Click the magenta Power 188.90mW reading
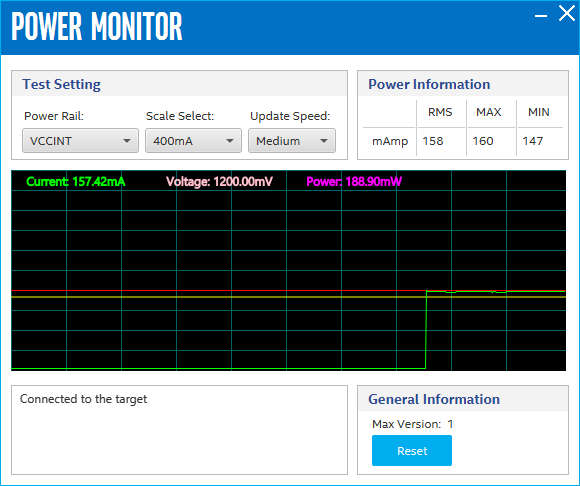This screenshot has height=486, width=580. (x=354, y=182)
